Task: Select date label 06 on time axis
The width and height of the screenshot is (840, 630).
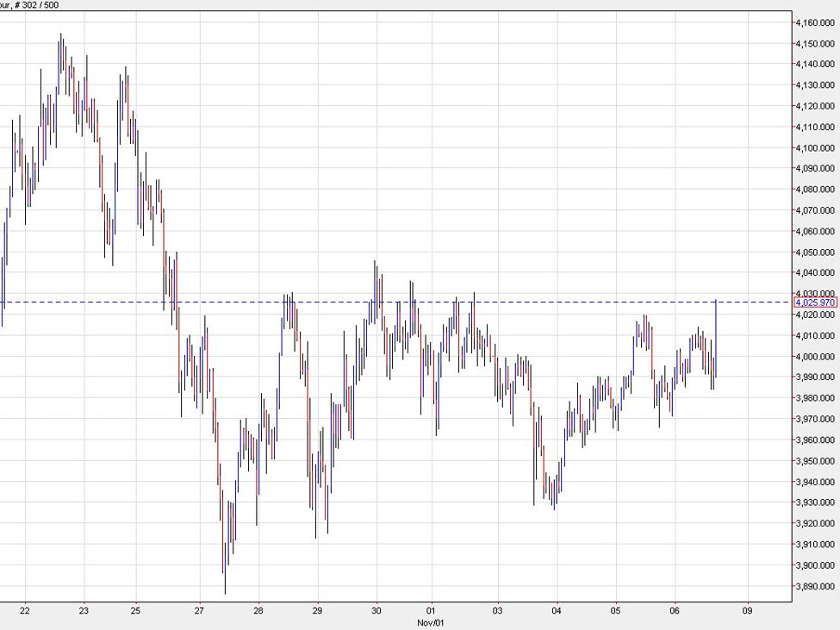Action: tap(676, 610)
